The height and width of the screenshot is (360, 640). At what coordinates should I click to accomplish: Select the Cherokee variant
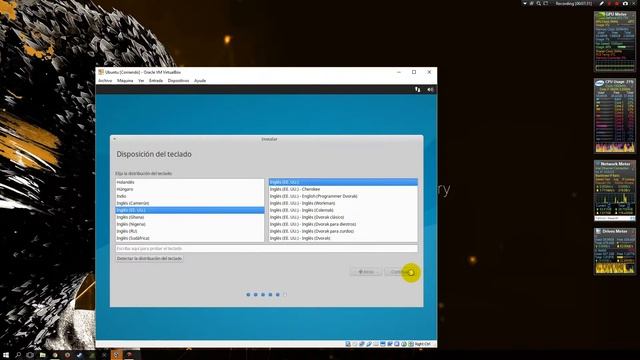coord(343,189)
